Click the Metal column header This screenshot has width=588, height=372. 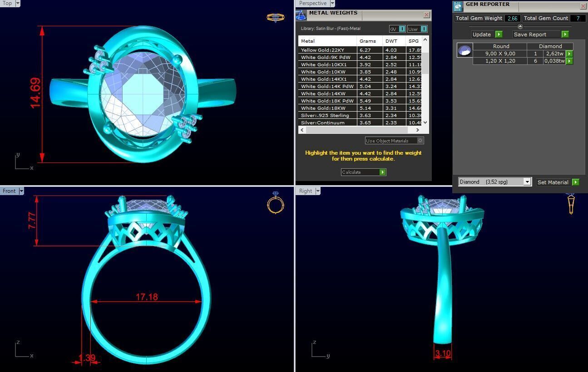(x=327, y=41)
